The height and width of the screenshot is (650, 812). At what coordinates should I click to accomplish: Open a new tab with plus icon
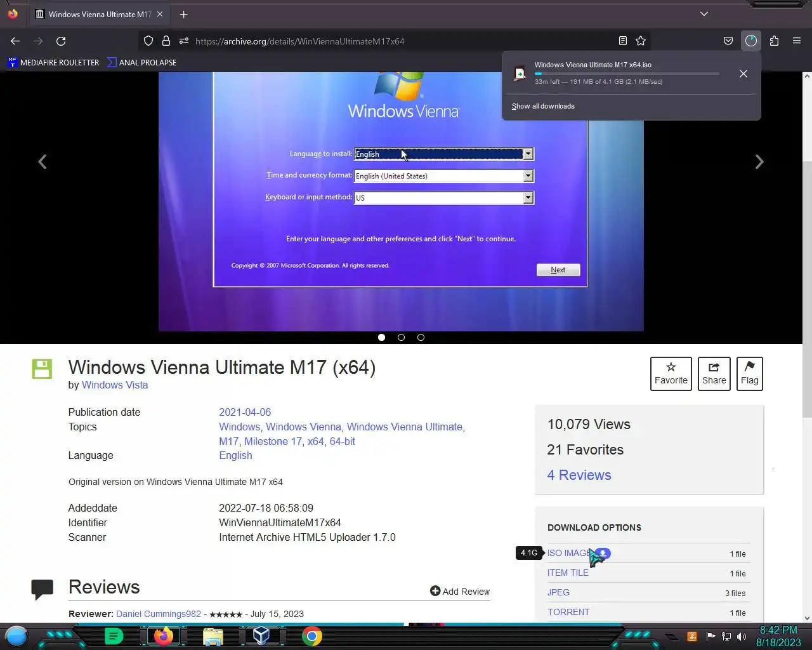[x=183, y=14]
